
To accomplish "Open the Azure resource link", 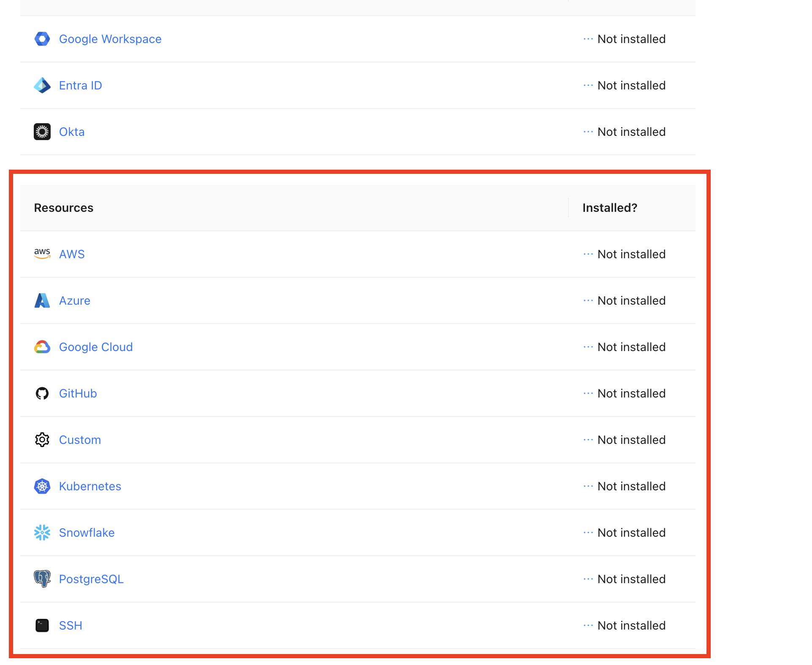I will pos(75,300).
